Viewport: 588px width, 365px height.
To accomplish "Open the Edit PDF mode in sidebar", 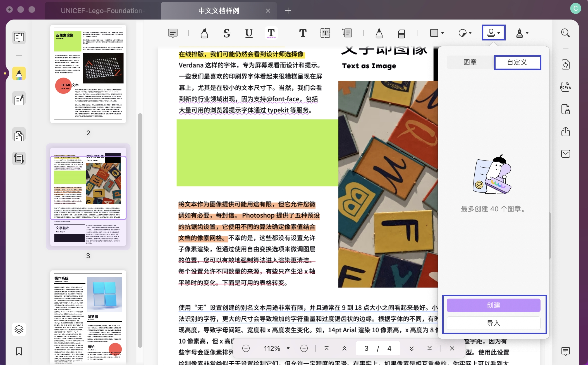I will coord(19,98).
